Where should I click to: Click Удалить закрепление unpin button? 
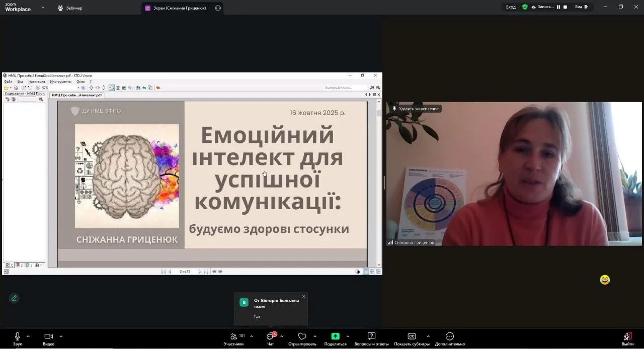(415, 109)
